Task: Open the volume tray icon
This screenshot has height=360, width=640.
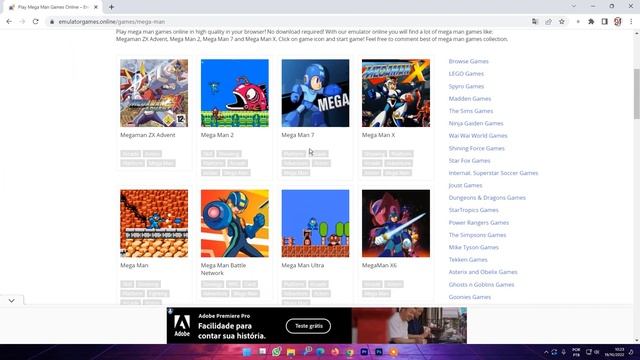Action: click(x=597, y=352)
